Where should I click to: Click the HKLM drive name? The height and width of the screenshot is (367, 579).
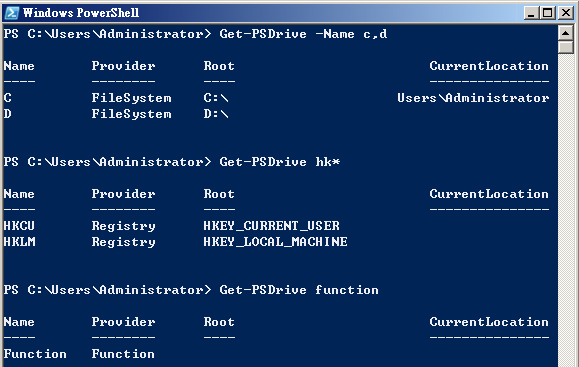click(x=20, y=242)
